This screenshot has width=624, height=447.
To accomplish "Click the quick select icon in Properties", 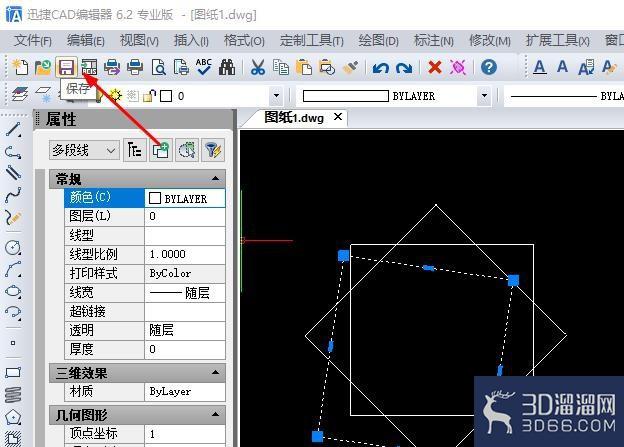I will (x=187, y=150).
